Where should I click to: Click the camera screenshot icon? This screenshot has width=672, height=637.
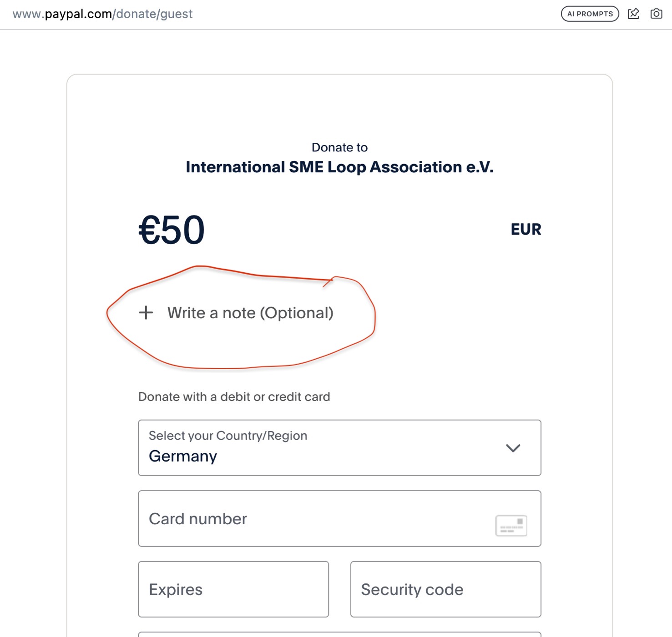point(657,14)
